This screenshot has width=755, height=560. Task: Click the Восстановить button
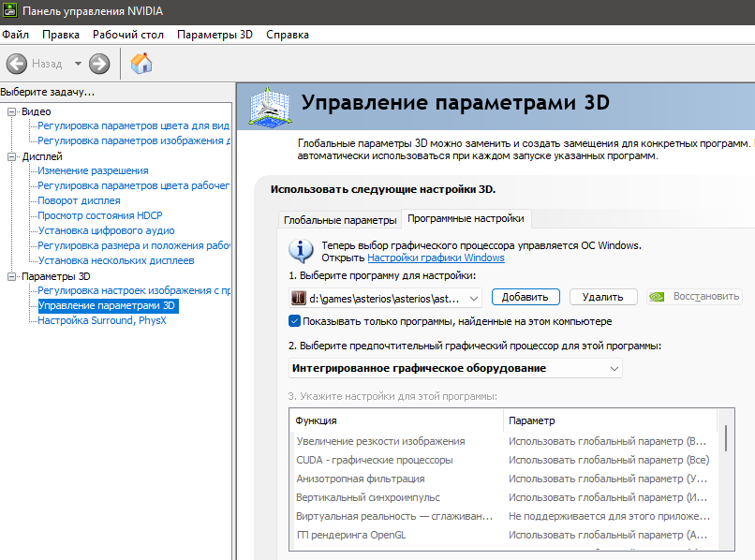coord(694,297)
